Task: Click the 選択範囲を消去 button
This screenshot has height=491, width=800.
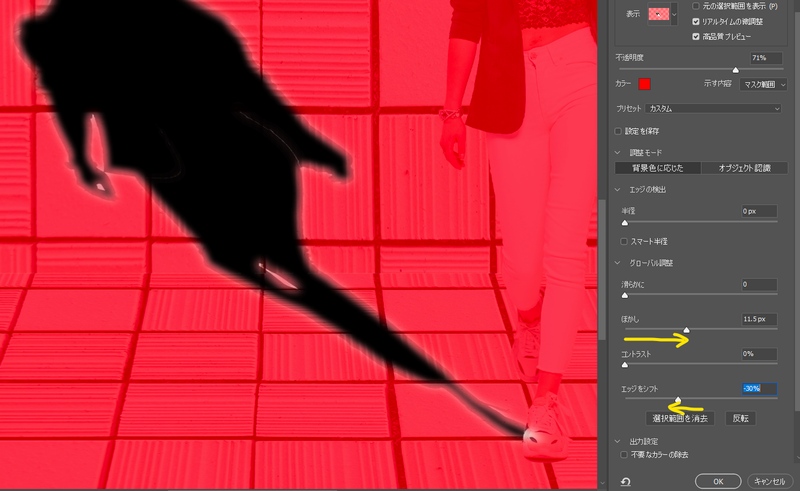Action: click(x=679, y=418)
